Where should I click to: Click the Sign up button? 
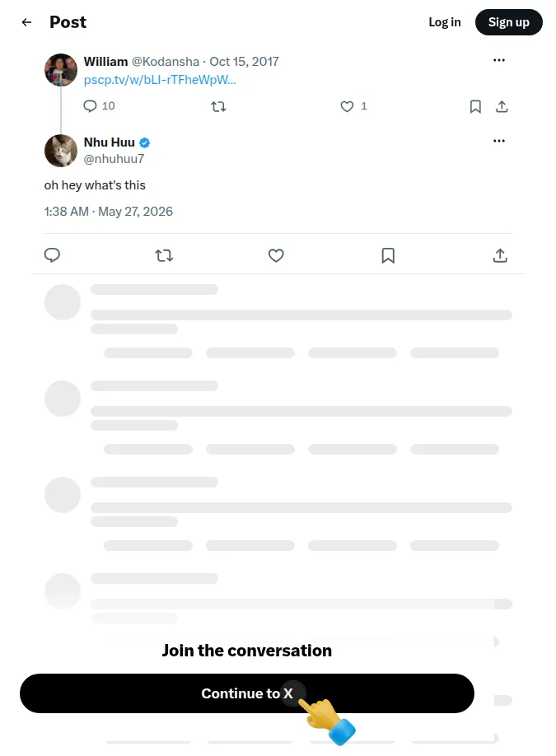[509, 22]
